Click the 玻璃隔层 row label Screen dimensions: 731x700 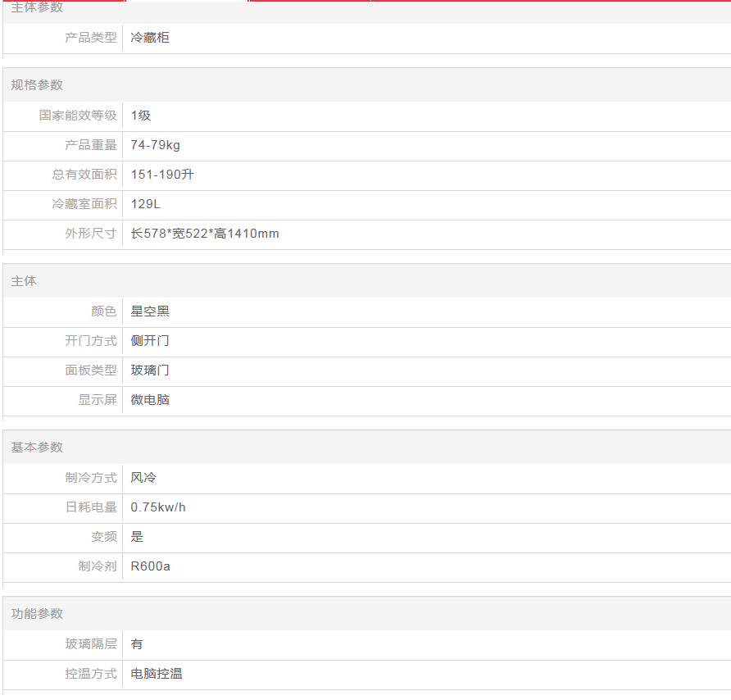(x=91, y=644)
